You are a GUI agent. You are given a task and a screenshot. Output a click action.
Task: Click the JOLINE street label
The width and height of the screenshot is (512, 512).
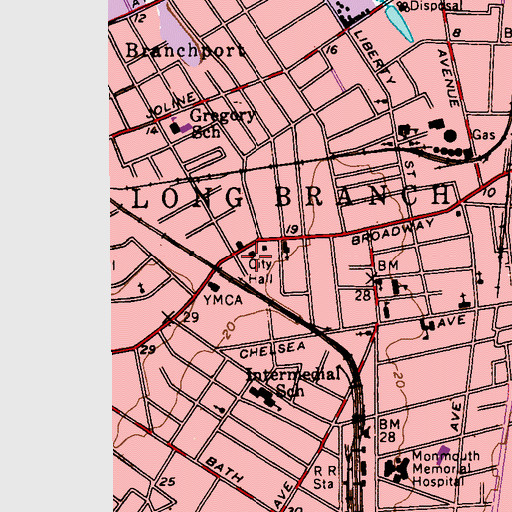171,104
